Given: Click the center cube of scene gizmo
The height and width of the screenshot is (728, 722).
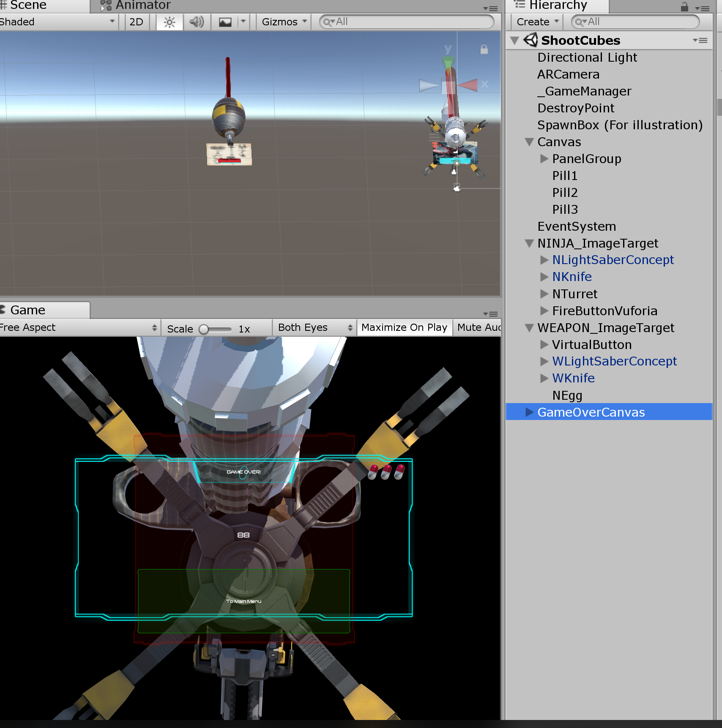Looking at the screenshot, I should (448, 87).
